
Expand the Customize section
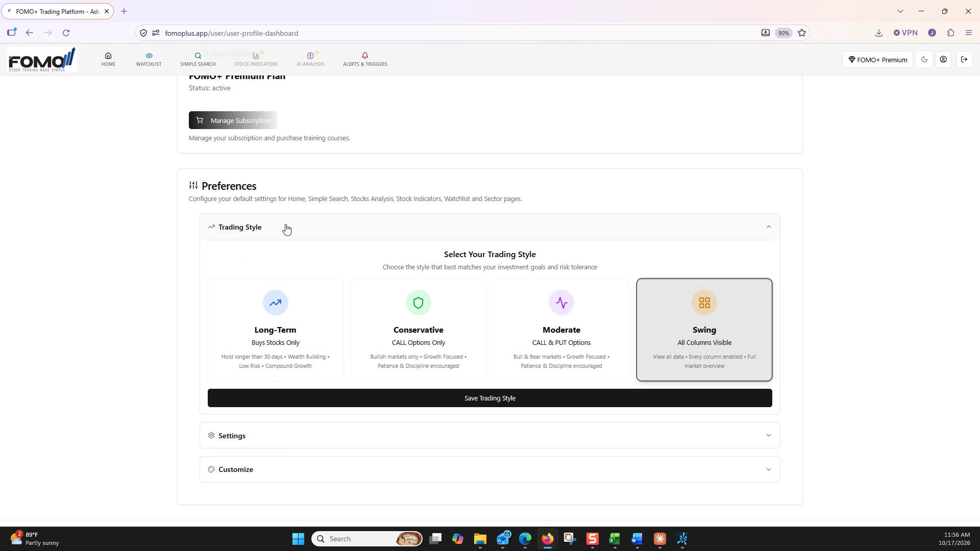pyautogui.click(x=489, y=469)
